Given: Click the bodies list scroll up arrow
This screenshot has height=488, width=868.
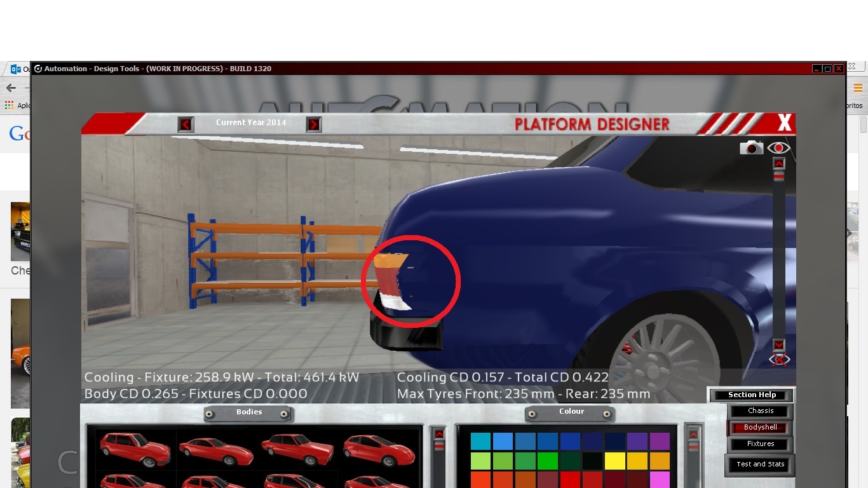Looking at the screenshot, I should pos(439,435).
